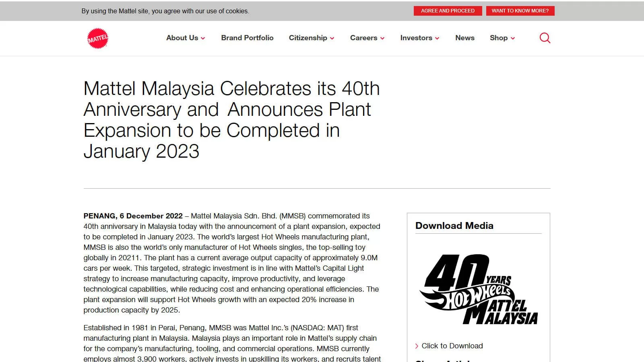Screen dimensions: 644x362
Task: Click Want to Know More button
Action: [x=520, y=11]
